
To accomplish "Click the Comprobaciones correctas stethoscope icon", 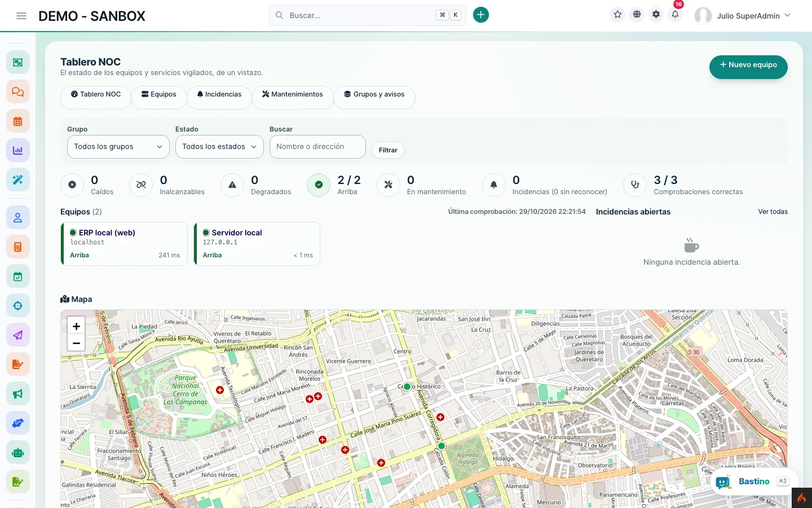I will tap(635, 185).
